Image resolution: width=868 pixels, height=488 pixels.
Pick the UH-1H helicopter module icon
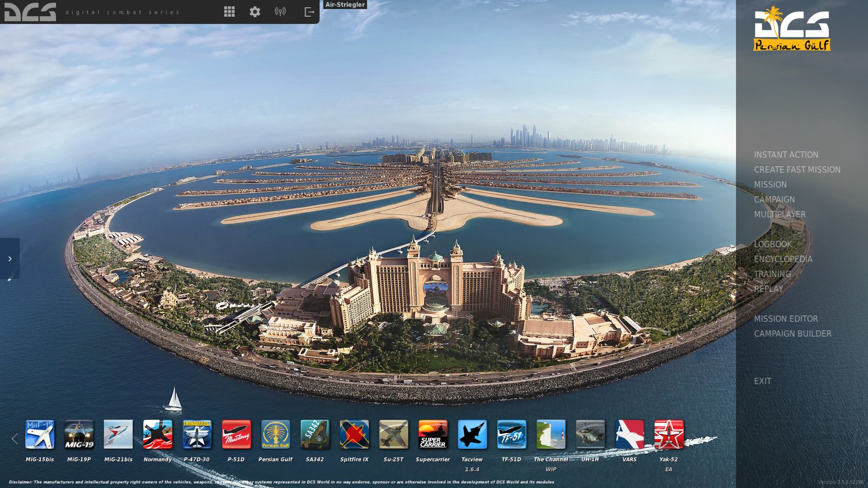point(590,434)
